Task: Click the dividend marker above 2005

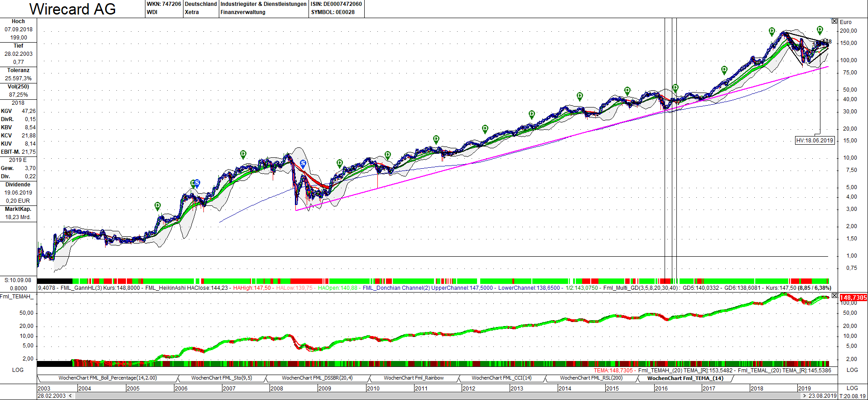Action: tap(158, 206)
